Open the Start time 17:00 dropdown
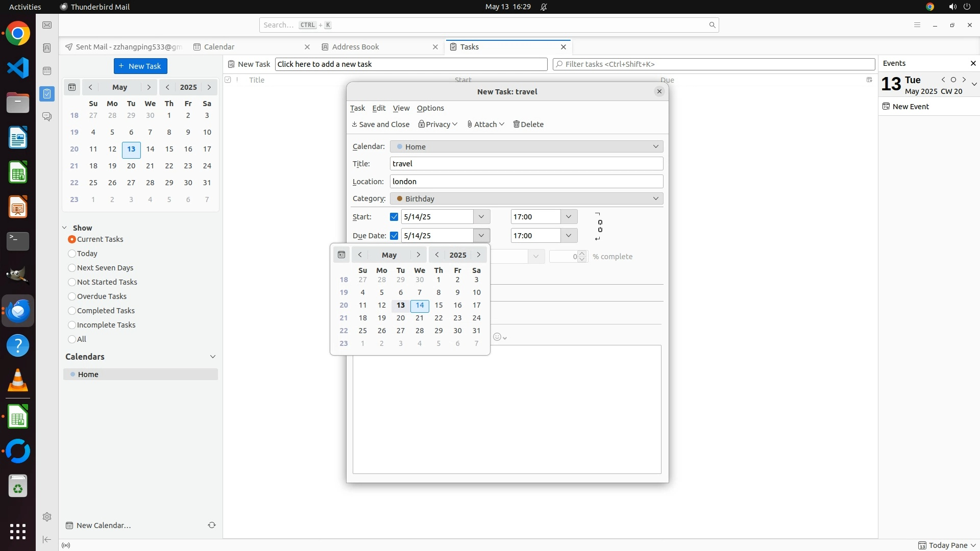This screenshot has height=551, width=980. coord(569,217)
